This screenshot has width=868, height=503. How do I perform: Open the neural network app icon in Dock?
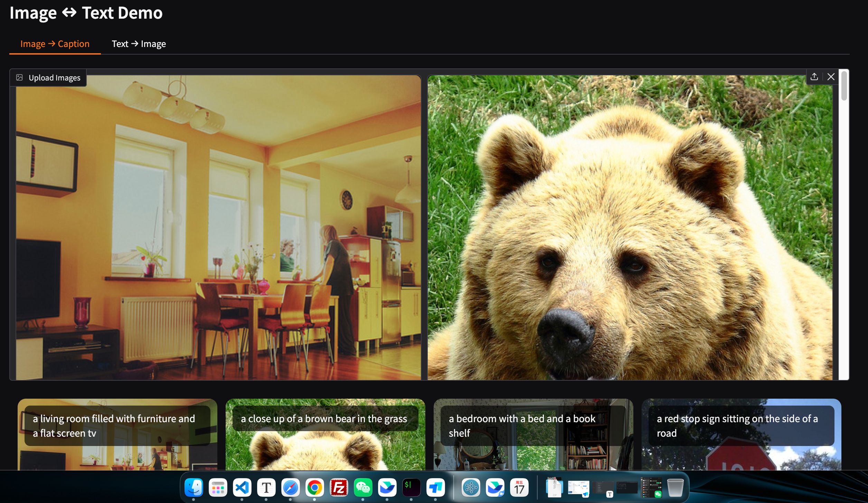point(471,487)
